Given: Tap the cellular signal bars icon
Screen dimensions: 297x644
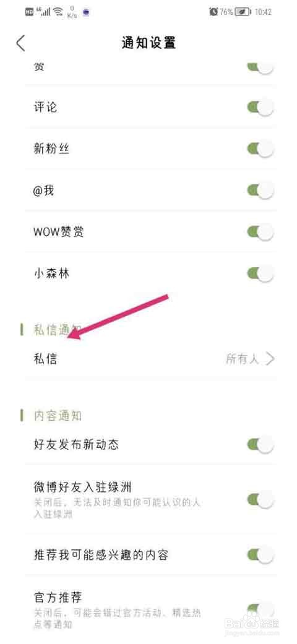Looking at the screenshot, I should pyautogui.click(x=43, y=12).
